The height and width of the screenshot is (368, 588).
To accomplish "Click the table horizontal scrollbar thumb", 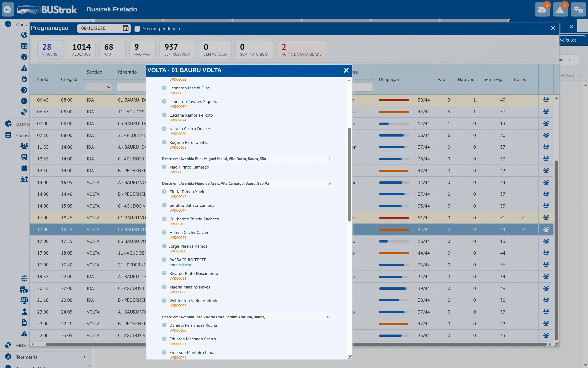I will click(x=296, y=344).
